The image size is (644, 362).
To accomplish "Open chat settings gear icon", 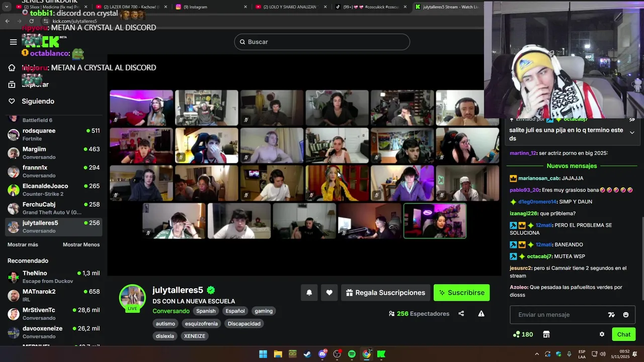I will pyautogui.click(x=602, y=334).
